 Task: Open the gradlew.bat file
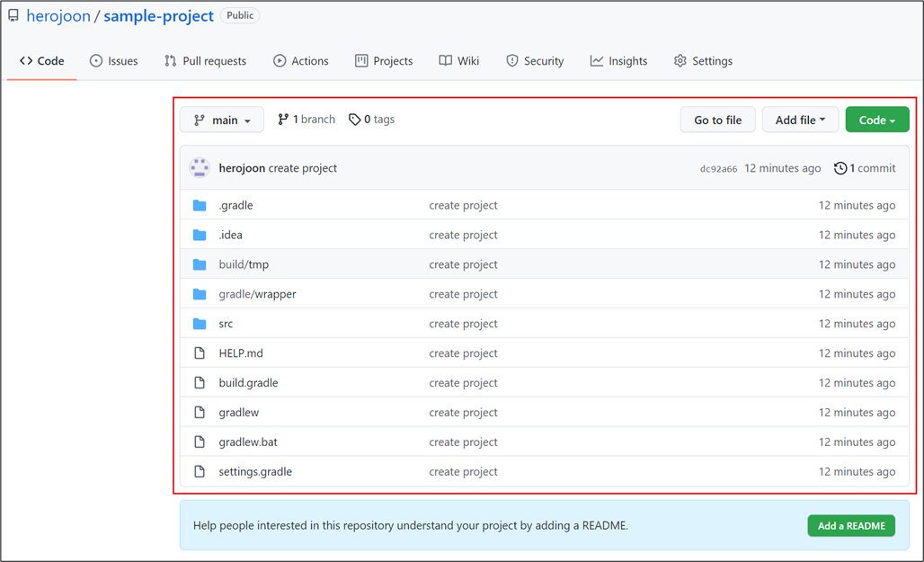[248, 442]
